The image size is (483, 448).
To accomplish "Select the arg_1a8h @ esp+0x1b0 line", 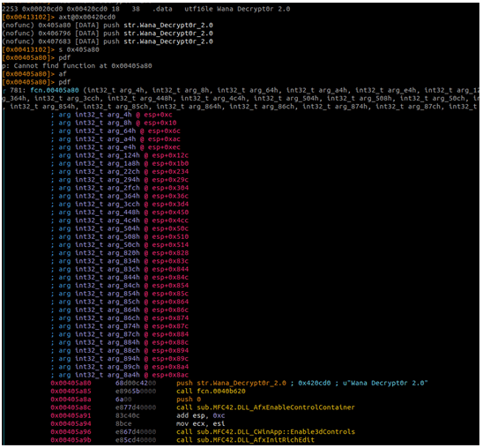I will pos(120,163).
